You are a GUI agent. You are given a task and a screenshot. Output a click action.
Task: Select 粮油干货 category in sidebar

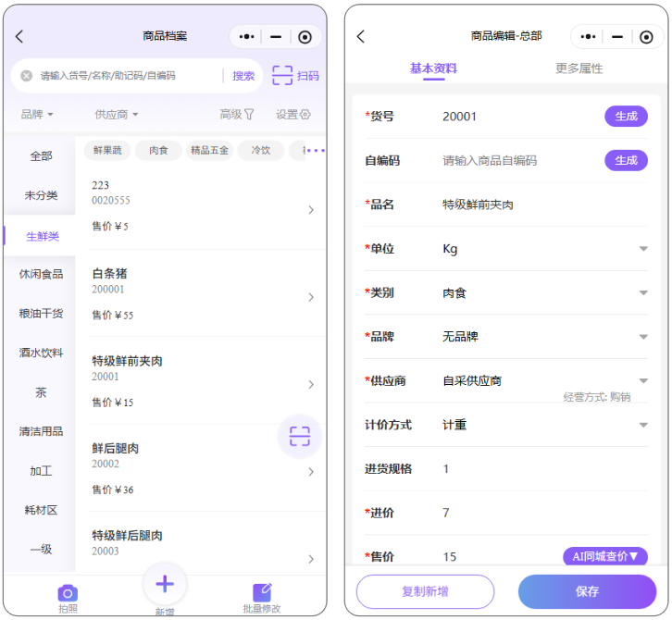click(41, 314)
